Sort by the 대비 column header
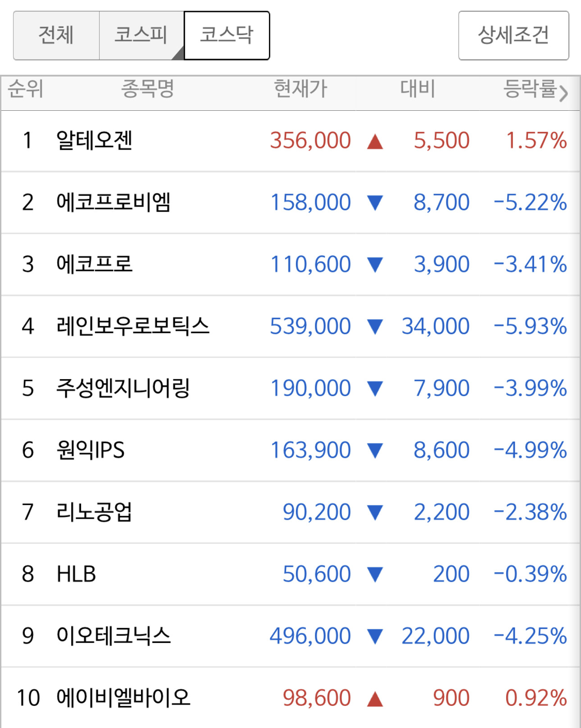Viewport: 581px width, 728px height. (x=418, y=89)
